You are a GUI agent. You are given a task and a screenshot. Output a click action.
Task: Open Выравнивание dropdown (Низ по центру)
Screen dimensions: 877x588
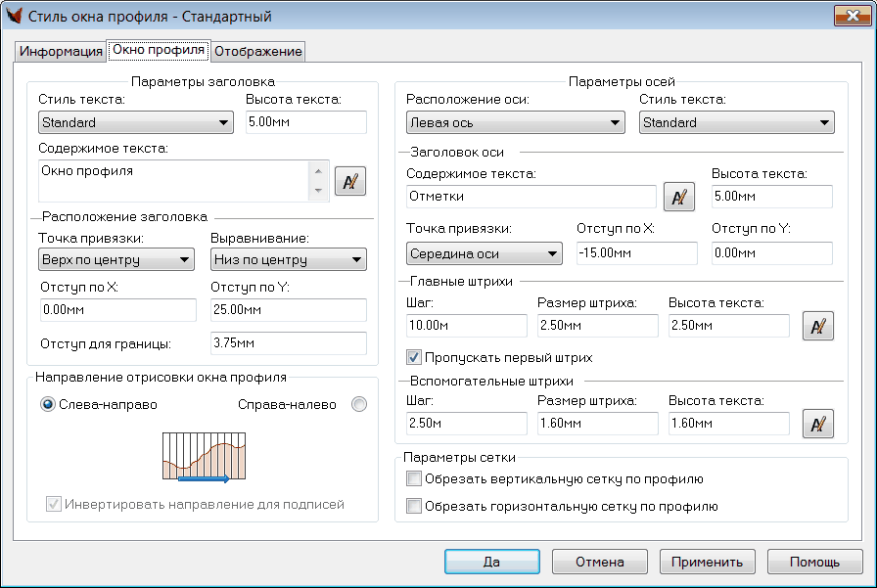click(288, 260)
